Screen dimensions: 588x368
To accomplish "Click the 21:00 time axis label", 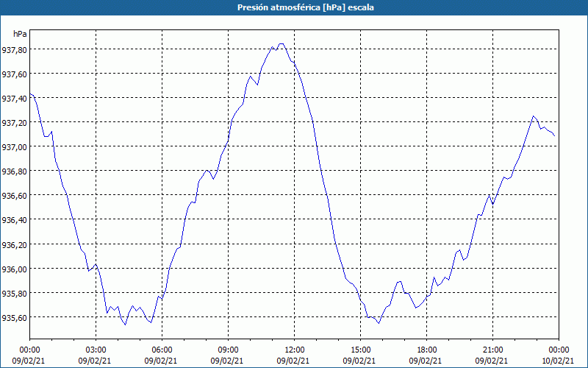I will 492,350.
